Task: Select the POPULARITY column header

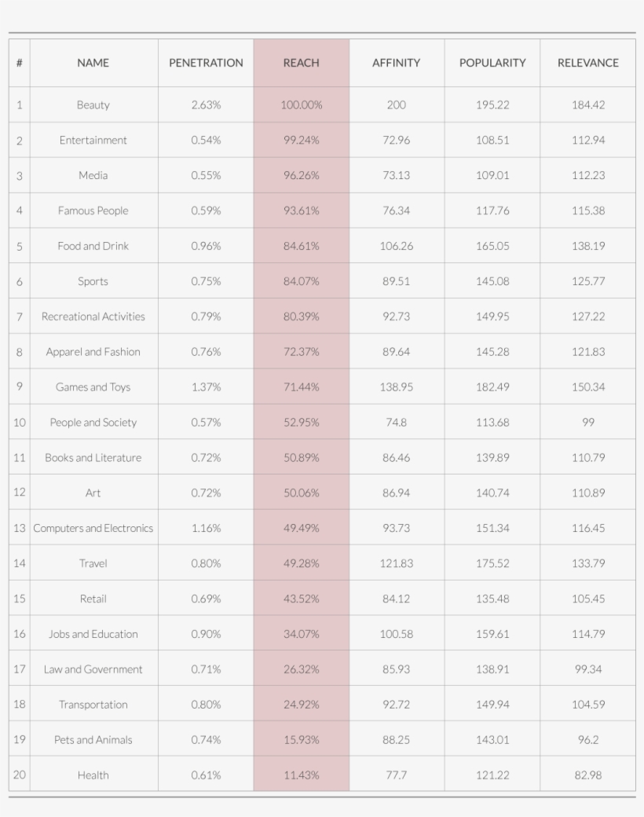Action: 492,63
